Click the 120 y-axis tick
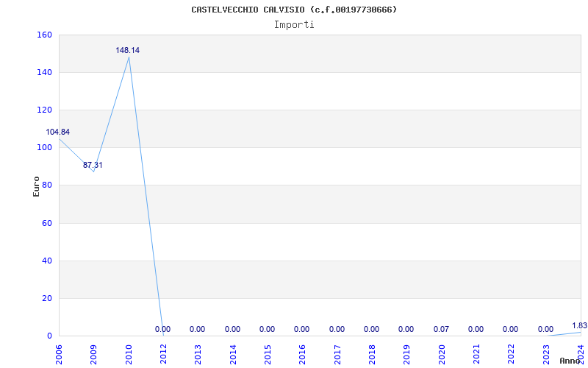This screenshot has height=368, width=588. pos(44,110)
